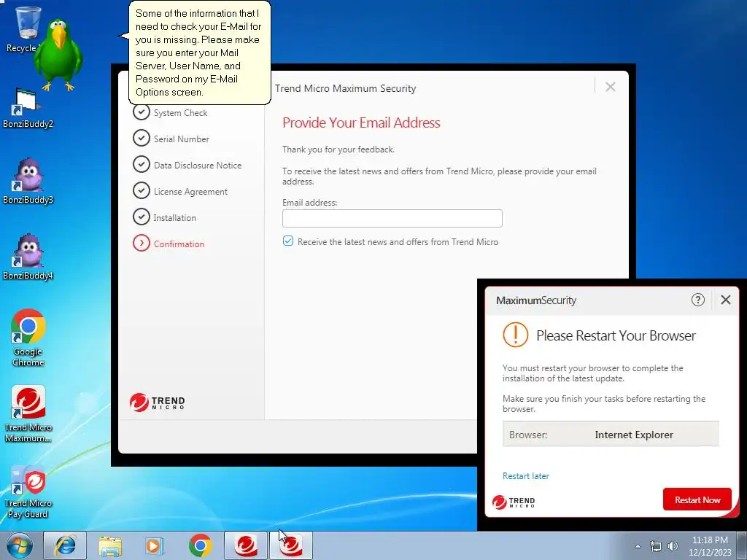Open the BonziBuddy4 desktop shortcut
This screenshot has width=747, height=560.
[x=28, y=257]
